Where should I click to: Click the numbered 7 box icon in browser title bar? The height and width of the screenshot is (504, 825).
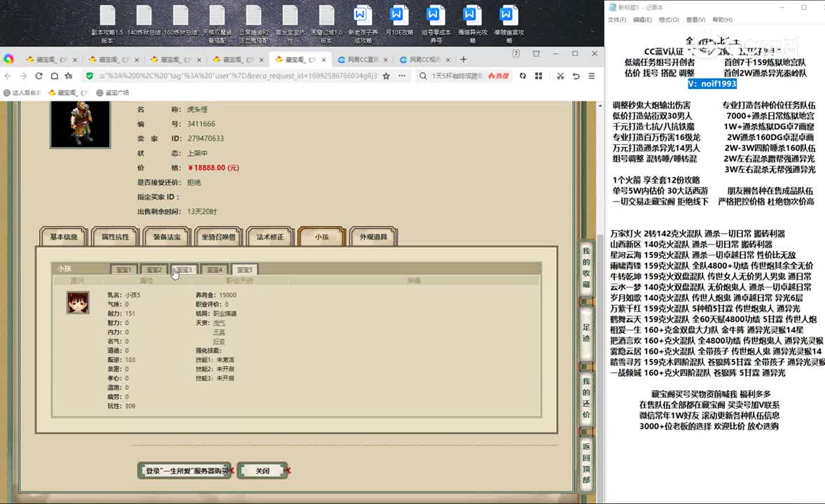[x=516, y=54]
